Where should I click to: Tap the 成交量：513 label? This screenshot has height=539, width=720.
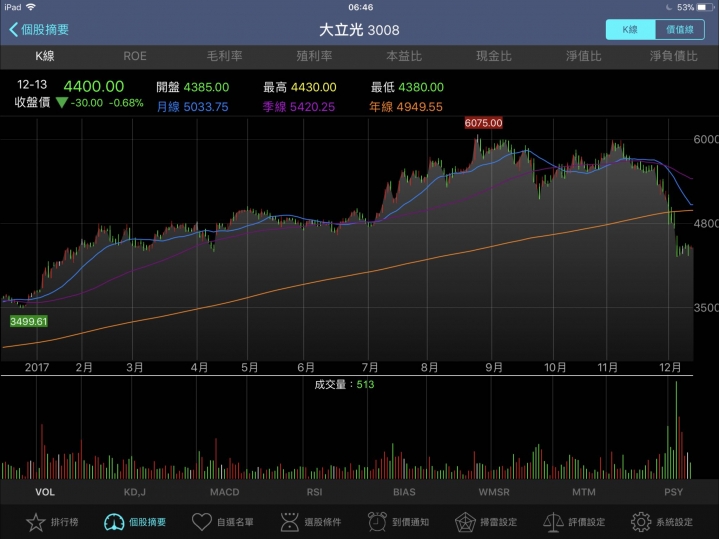[x=344, y=385]
